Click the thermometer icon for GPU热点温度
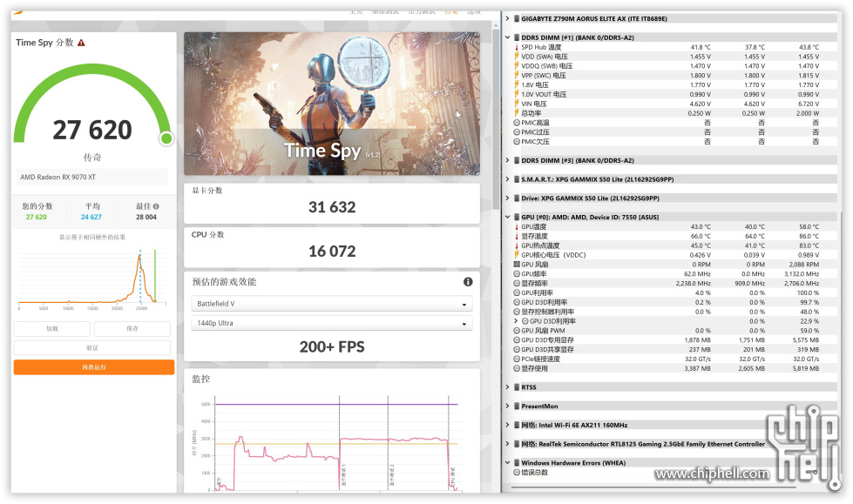Image resolution: width=853 pixels, height=504 pixels. [517, 245]
